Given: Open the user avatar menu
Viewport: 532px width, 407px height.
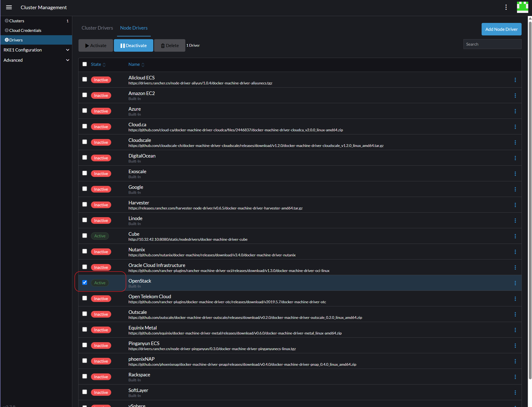Looking at the screenshot, I should click(522, 7).
